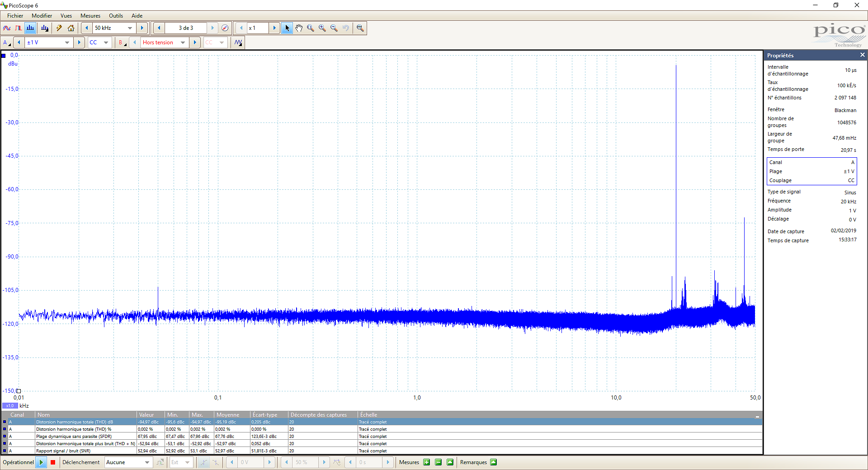Increase channel A voltage range
Image resolution: width=868 pixels, height=470 pixels.
click(79, 42)
